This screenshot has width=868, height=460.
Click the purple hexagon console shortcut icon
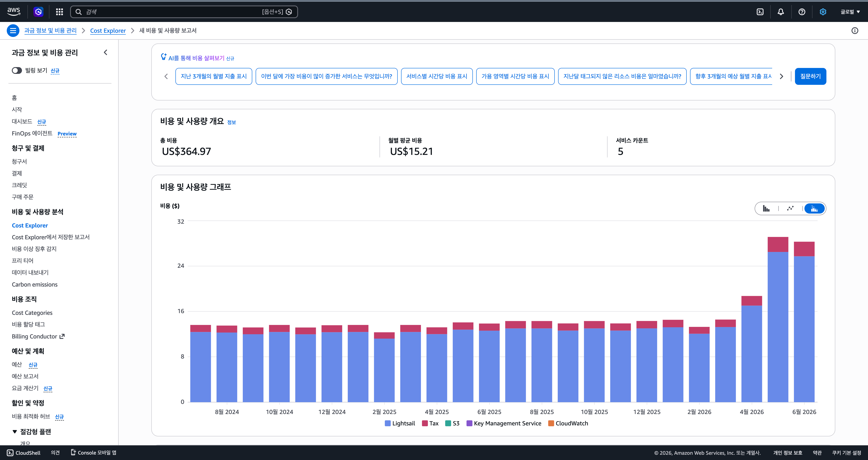click(x=38, y=12)
